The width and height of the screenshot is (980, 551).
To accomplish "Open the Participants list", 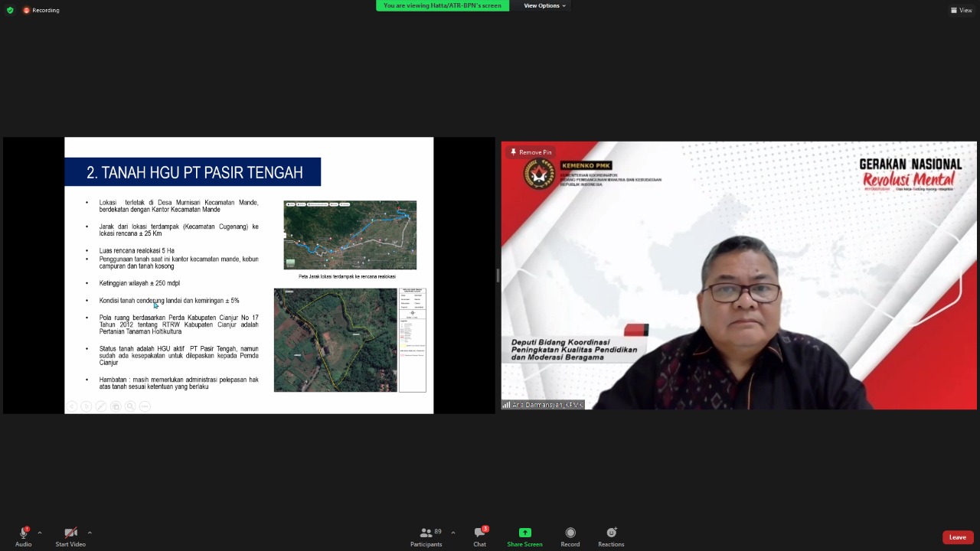I will pyautogui.click(x=426, y=536).
